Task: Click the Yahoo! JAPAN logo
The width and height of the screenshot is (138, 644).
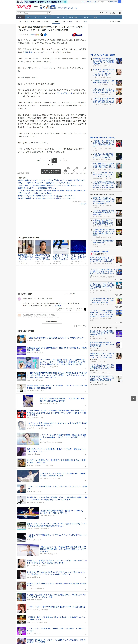Action: coord(24,7)
